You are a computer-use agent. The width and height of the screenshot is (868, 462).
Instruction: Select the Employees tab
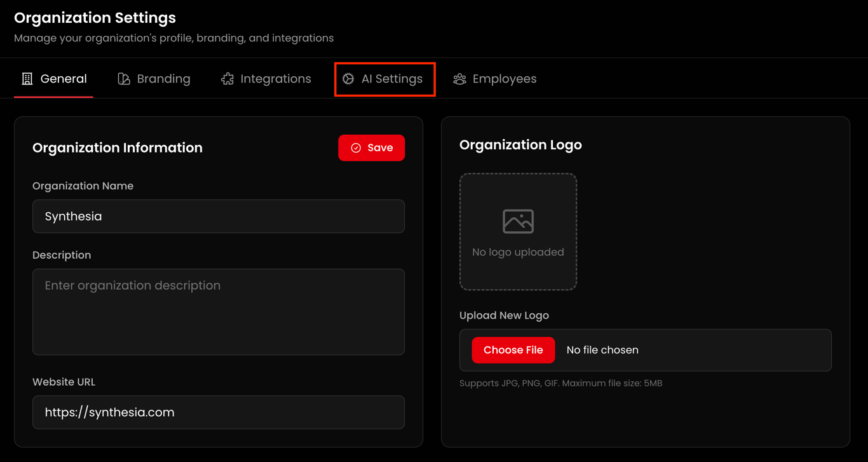pyautogui.click(x=495, y=79)
